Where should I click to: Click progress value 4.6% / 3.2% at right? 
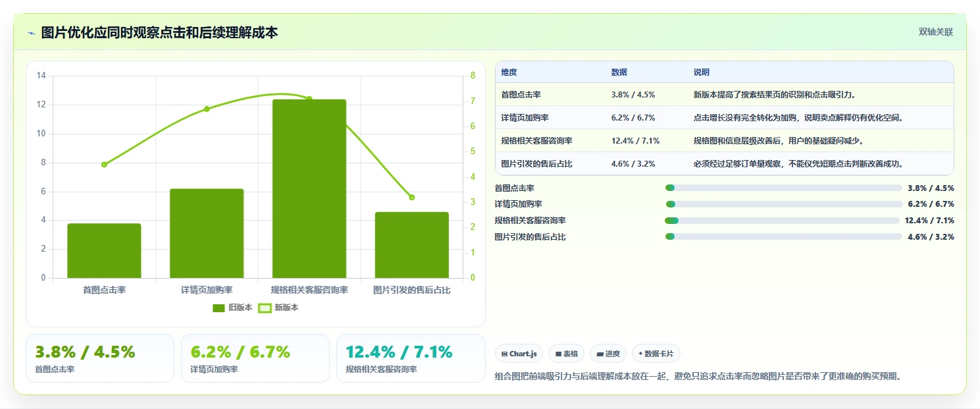point(931,236)
